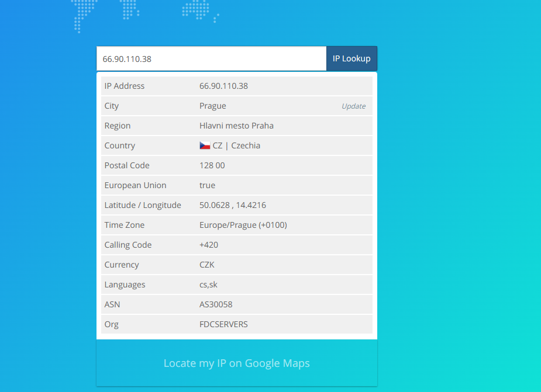541x392 pixels.
Task: Select the postal code 128 00
Action: click(x=212, y=165)
